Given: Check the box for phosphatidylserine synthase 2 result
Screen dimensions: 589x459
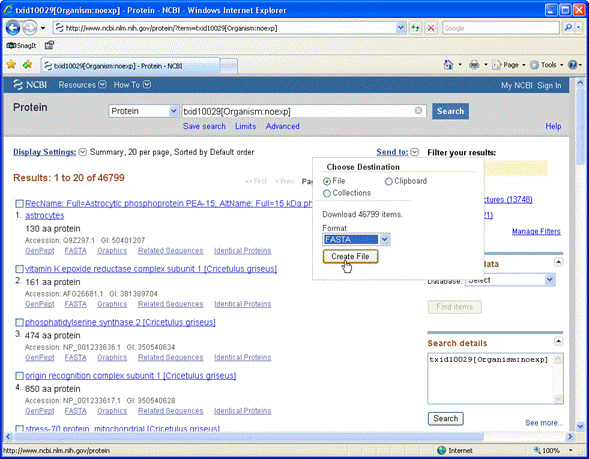Looking at the screenshot, I should pyautogui.click(x=19, y=322).
